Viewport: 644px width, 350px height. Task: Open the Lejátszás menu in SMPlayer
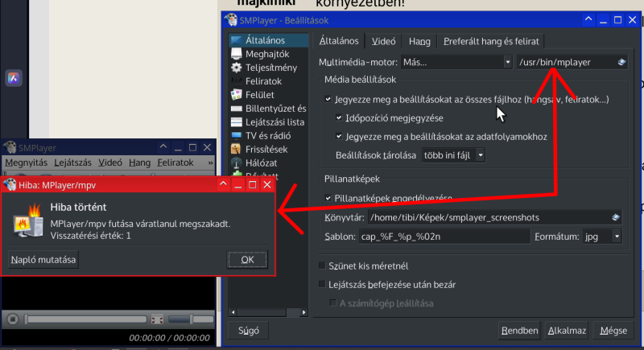[72, 163]
